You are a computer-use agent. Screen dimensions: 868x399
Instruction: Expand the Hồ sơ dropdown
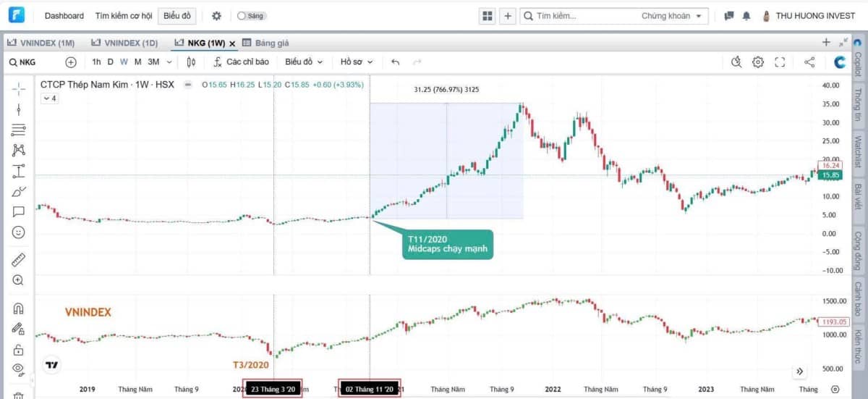(357, 62)
